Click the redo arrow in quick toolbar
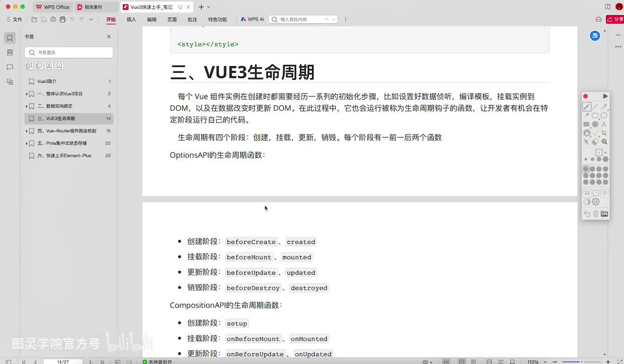 pyautogui.click(x=81, y=20)
